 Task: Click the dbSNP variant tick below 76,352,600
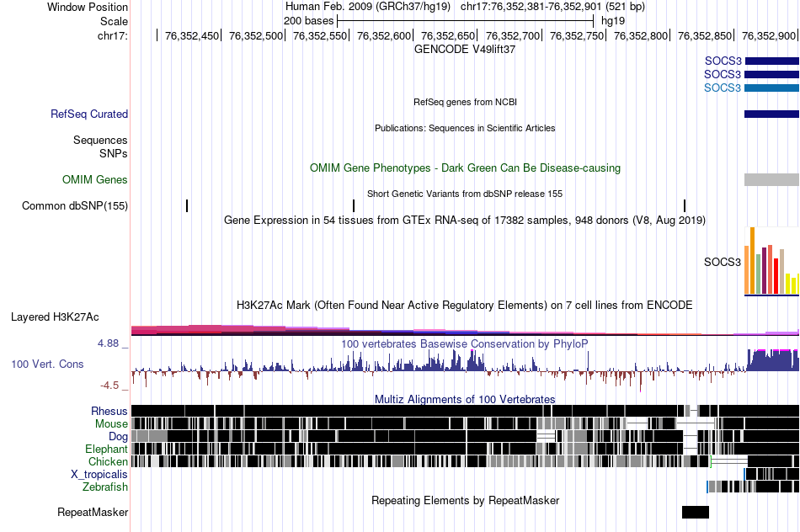coord(354,205)
